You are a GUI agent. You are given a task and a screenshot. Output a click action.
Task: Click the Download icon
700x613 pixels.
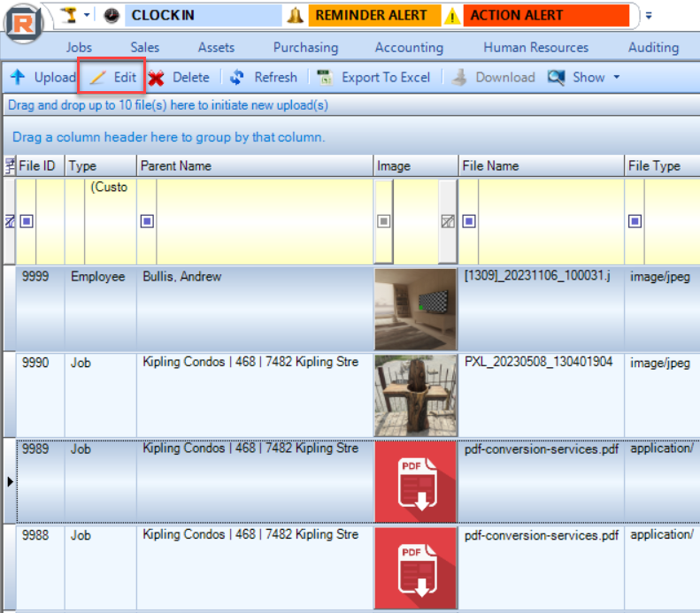point(458,77)
